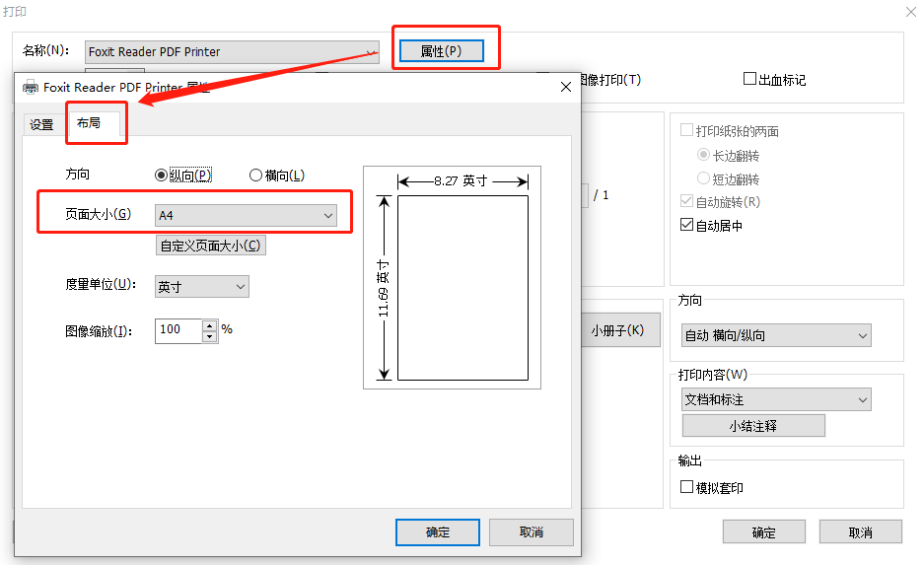This screenshot has width=924, height=565.
Task: Switch to the 设置 tab
Action: coord(41,125)
